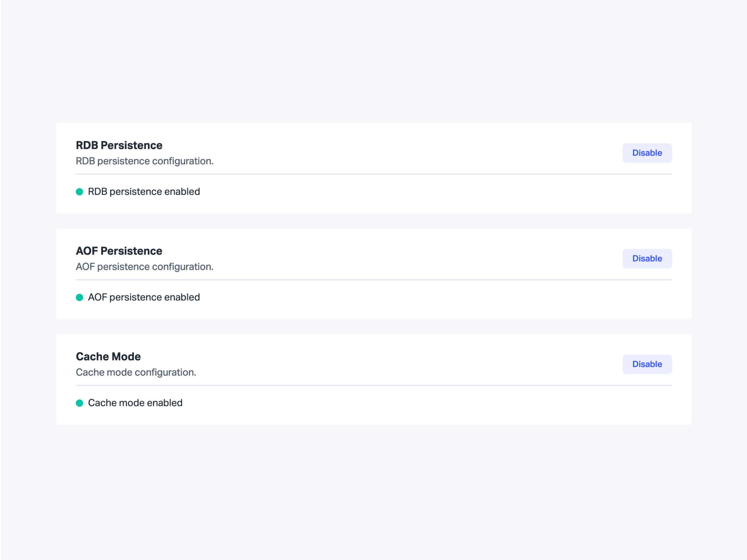The height and width of the screenshot is (560, 747).
Task: Disable RDB Persistence
Action: pos(647,153)
